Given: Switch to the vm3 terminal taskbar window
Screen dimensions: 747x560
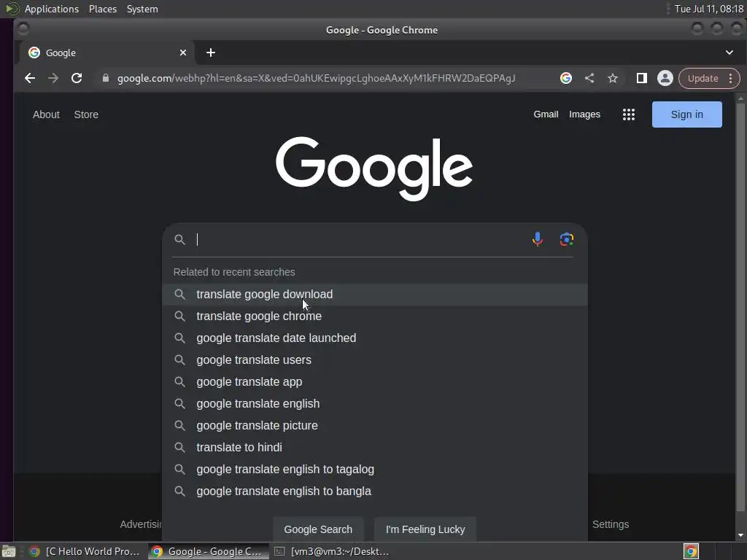Looking at the screenshot, I should pyautogui.click(x=333, y=551).
